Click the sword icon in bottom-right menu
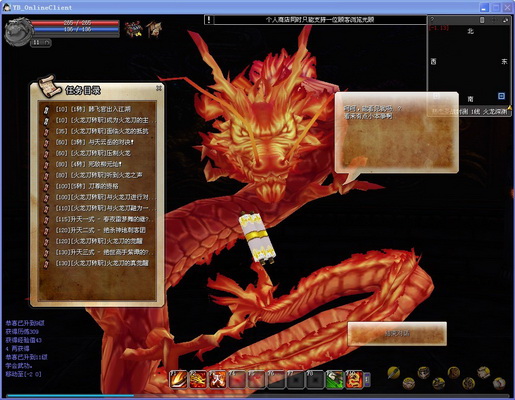This screenshot has width=515, height=400. [x=393, y=372]
